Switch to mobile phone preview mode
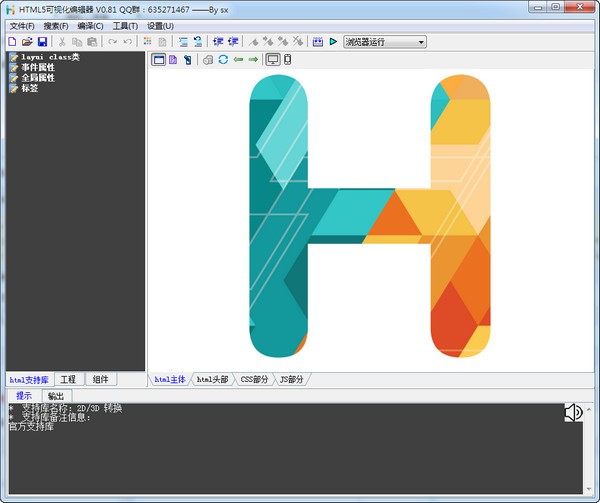The image size is (600, 503). (288, 60)
